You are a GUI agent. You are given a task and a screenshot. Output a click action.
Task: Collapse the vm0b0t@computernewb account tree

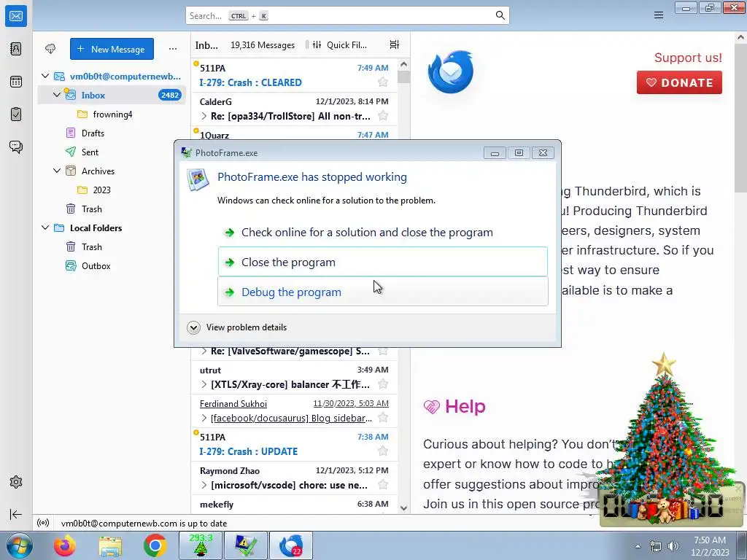coord(45,76)
